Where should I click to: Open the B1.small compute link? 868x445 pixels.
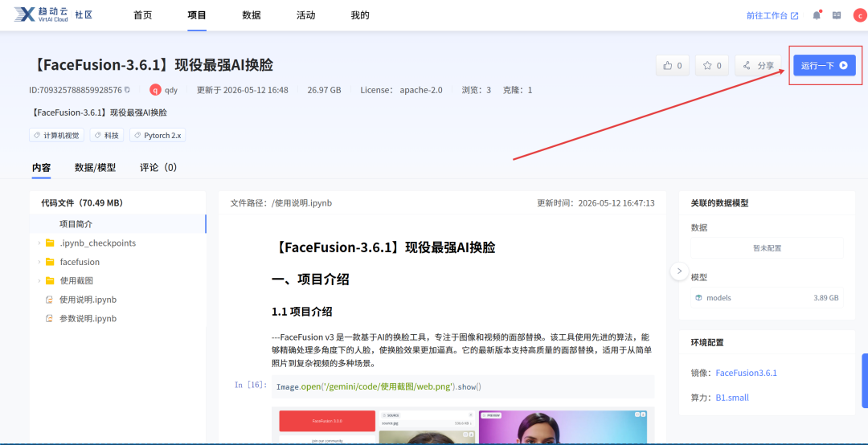(732, 398)
